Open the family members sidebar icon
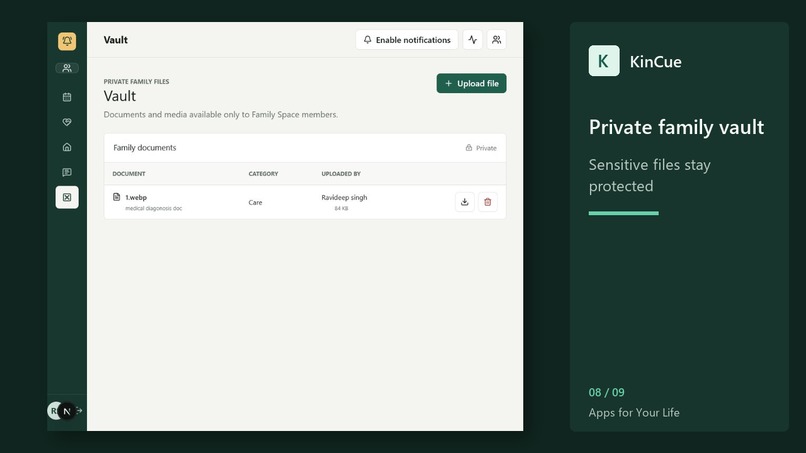Screen dimensions: 806x453 (x=67, y=68)
